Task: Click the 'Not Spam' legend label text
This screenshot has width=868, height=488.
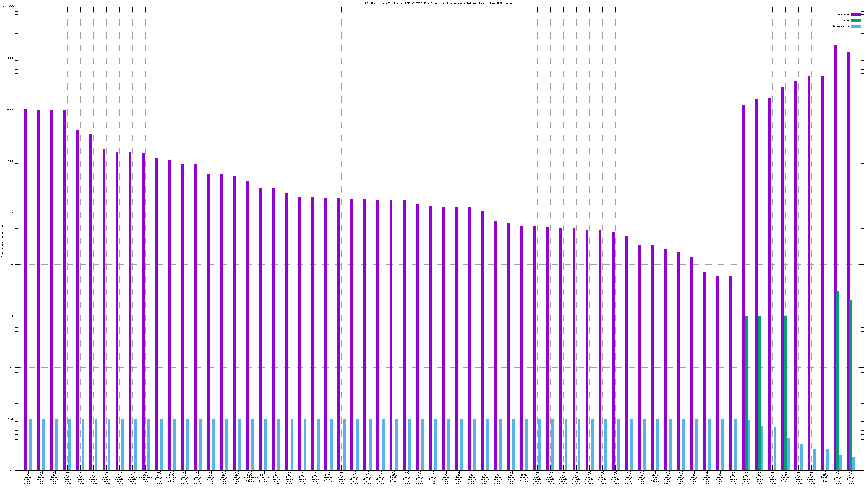Action: 844,14
